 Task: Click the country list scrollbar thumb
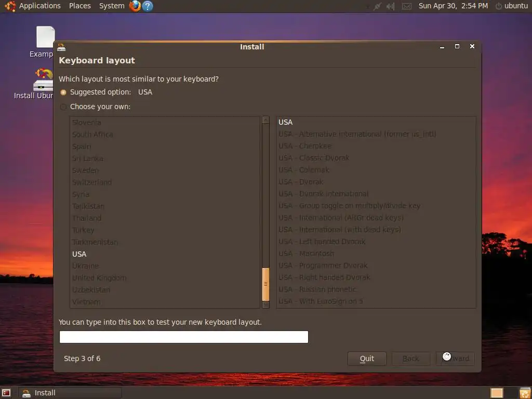coord(265,284)
